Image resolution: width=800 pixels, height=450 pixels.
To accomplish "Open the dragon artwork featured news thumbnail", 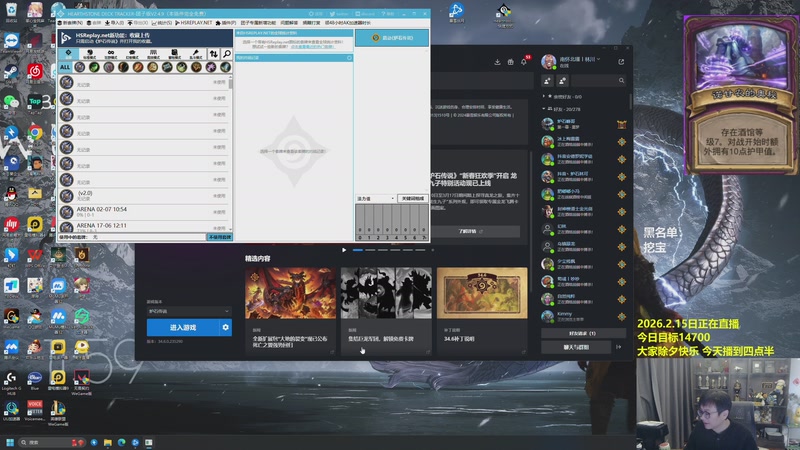I will tap(290, 293).
